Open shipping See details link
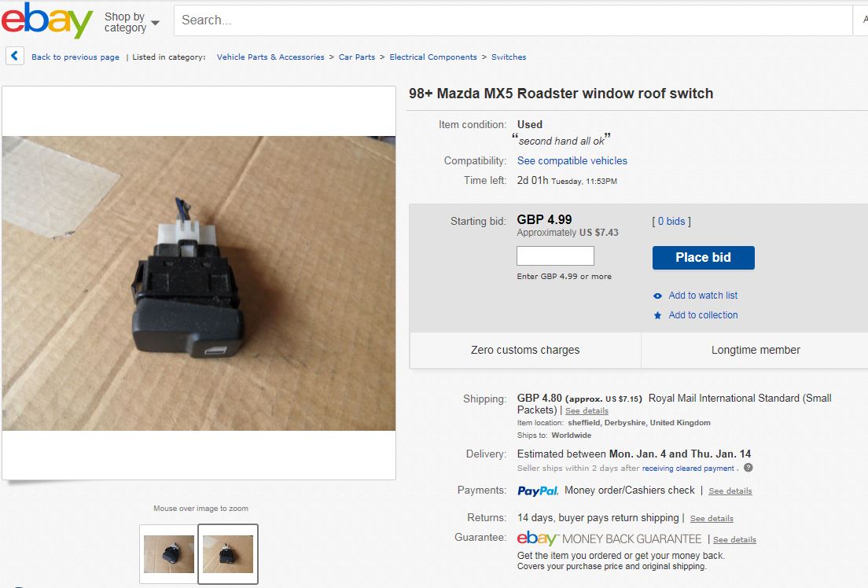Viewport: 868px width, 588px height. tap(587, 411)
